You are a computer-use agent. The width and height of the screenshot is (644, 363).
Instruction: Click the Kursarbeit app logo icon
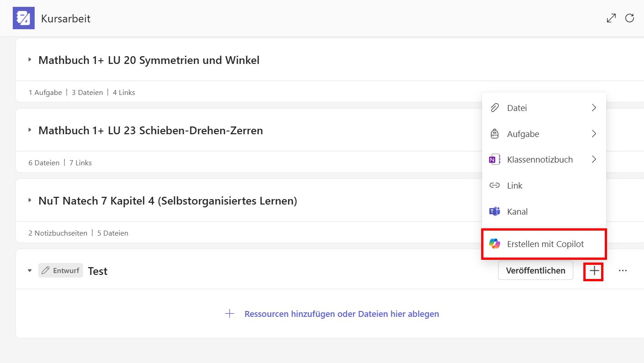[24, 18]
